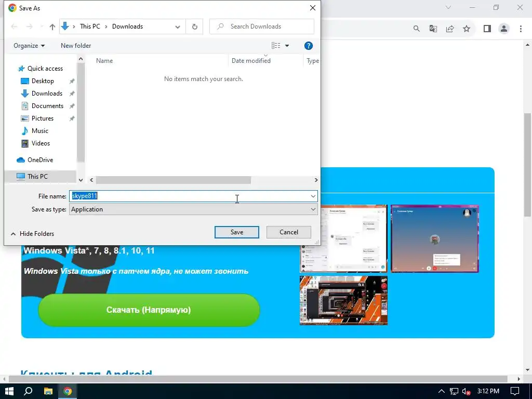Select This PC in the navigation pane
The image size is (532, 399).
click(37, 177)
